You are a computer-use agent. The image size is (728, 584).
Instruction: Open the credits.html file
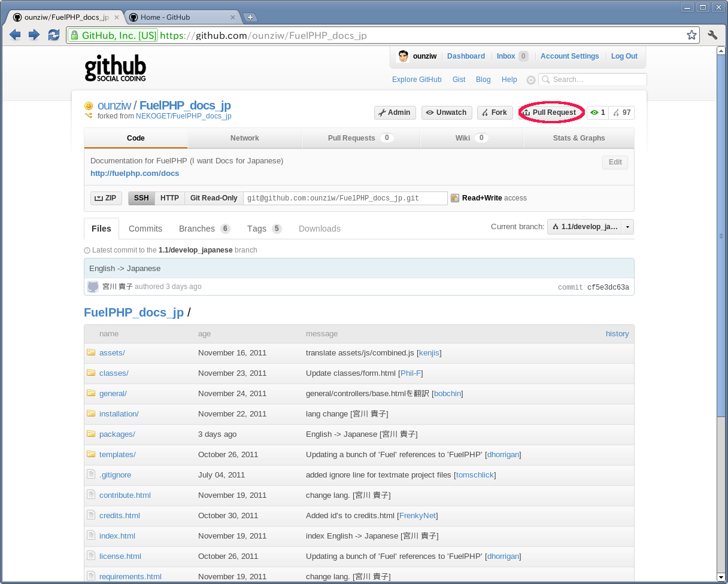pyautogui.click(x=120, y=516)
